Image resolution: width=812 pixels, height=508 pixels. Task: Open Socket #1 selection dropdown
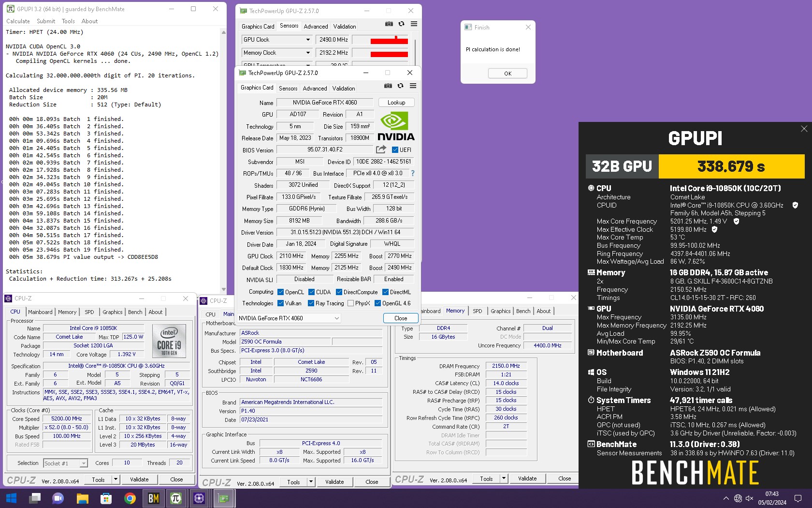coord(66,463)
